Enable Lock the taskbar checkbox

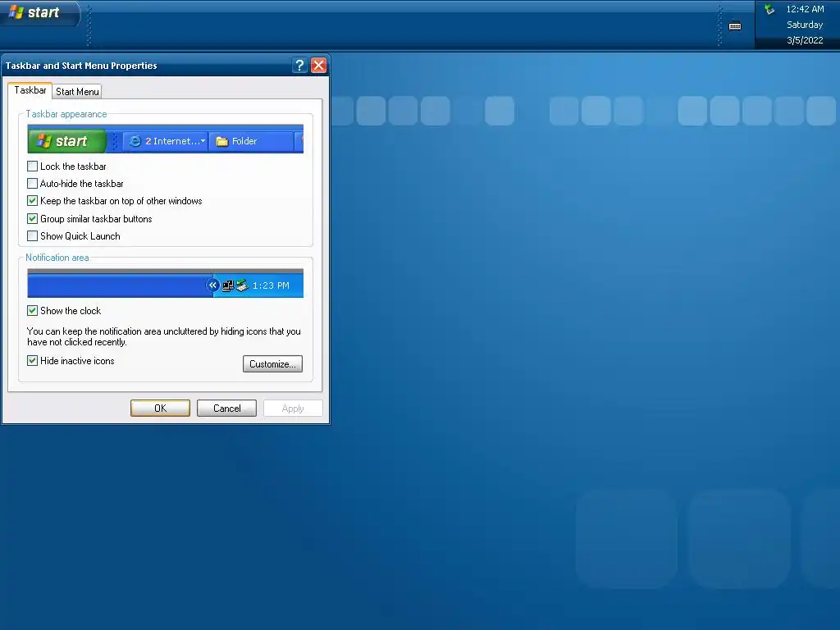coord(32,166)
